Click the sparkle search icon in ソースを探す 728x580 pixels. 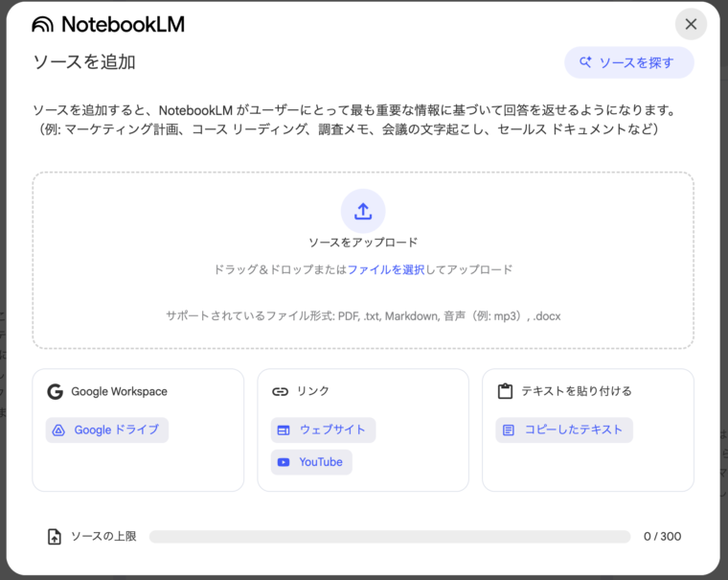(585, 62)
